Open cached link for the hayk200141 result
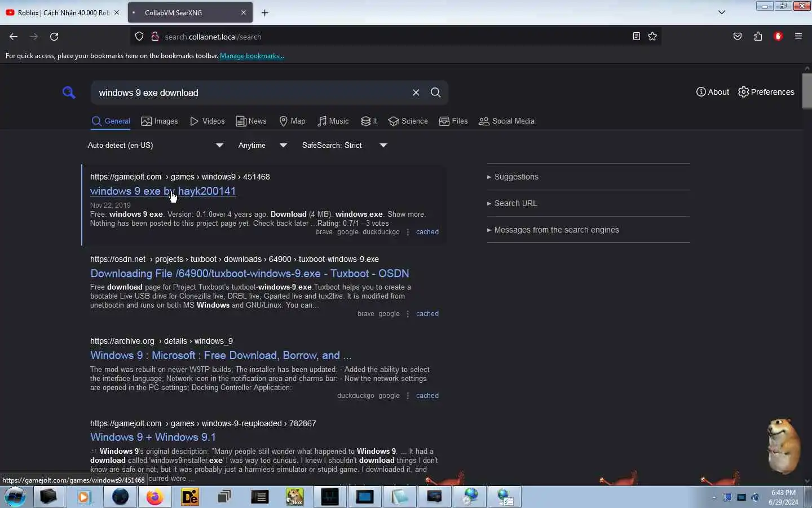This screenshot has height=508, width=812. point(427,232)
